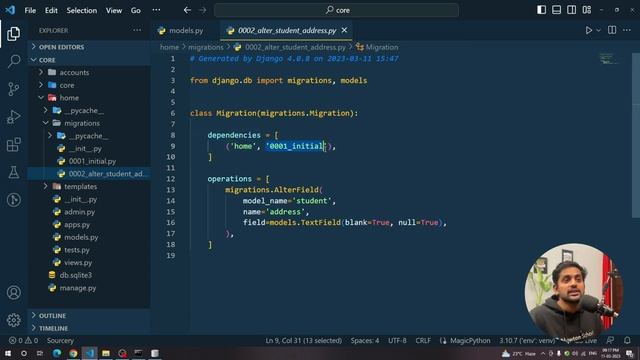Expand the core folder
Viewport: 640px width, 360px height.
[67, 85]
